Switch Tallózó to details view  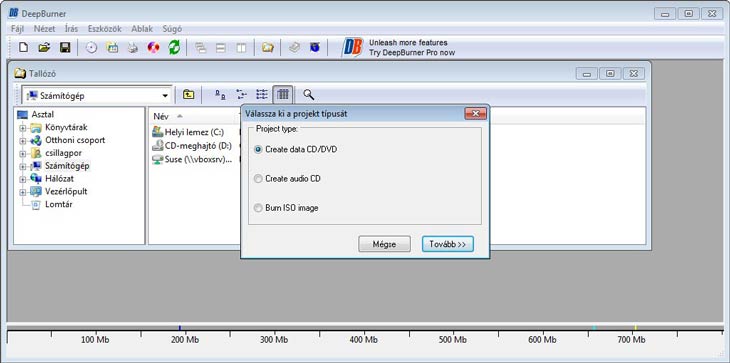[283, 94]
